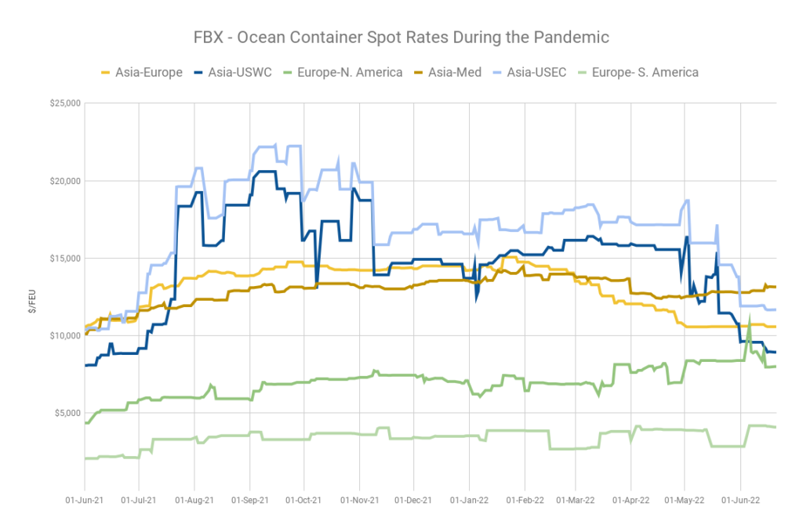Click the $10,000 y-axis label
The width and height of the screenshot is (803, 532).
65,335
